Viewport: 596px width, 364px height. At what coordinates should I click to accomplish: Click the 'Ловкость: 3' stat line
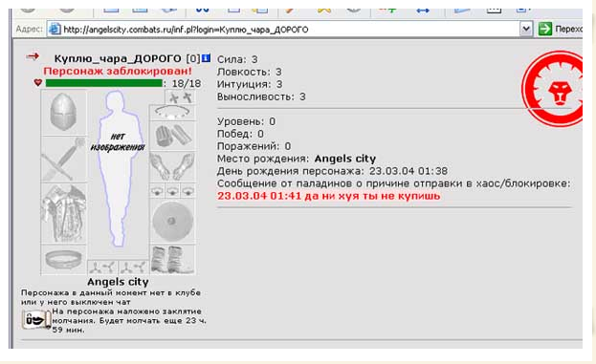pos(250,72)
